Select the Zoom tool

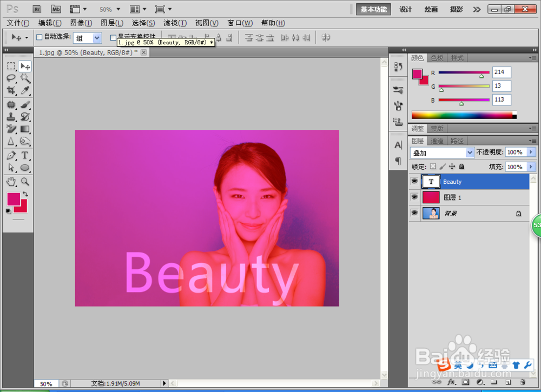tap(25, 181)
